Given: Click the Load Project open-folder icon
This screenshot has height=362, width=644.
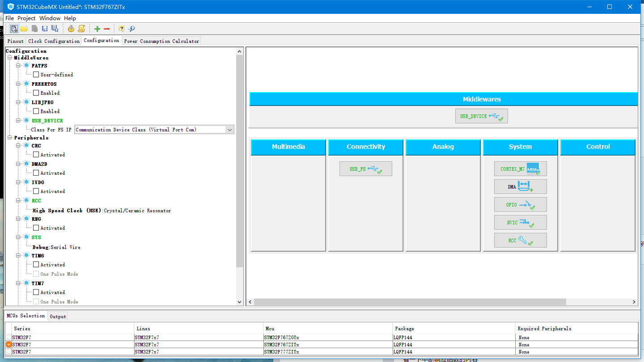Looking at the screenshot, I should 24,29.
